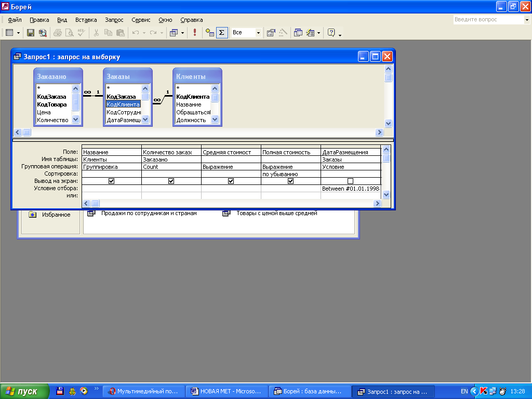Click the Spelling check icon
Image resolution: width=532 pixels, height=399 pixels.
point(82,33)
